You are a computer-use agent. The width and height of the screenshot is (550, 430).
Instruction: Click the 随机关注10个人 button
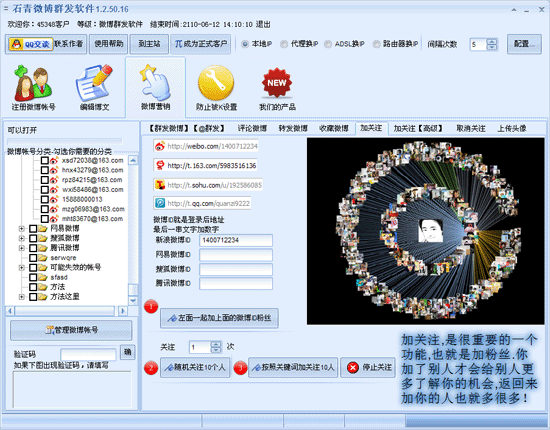pos(195,368)
